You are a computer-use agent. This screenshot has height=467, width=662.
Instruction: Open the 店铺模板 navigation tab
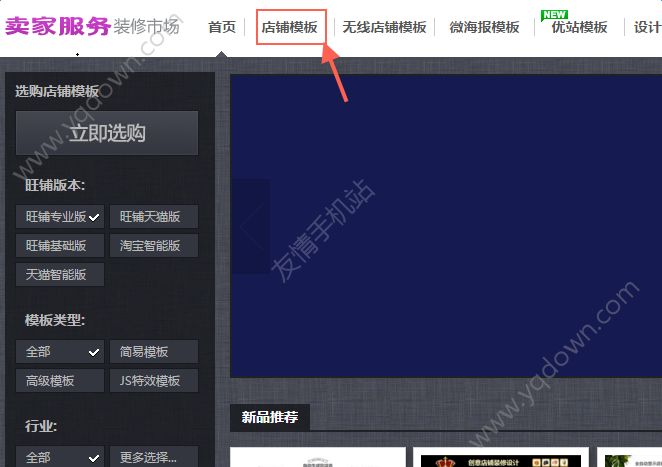tap(290, 27)
